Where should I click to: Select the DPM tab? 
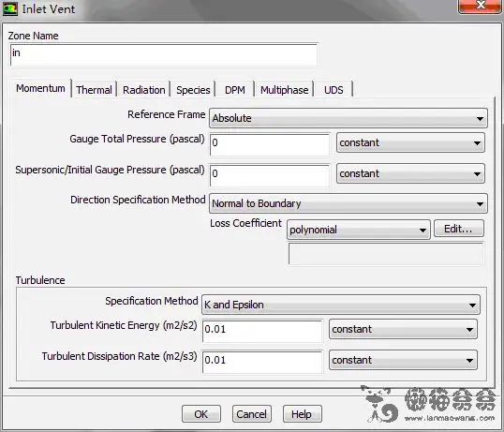(x=235, y=90)
